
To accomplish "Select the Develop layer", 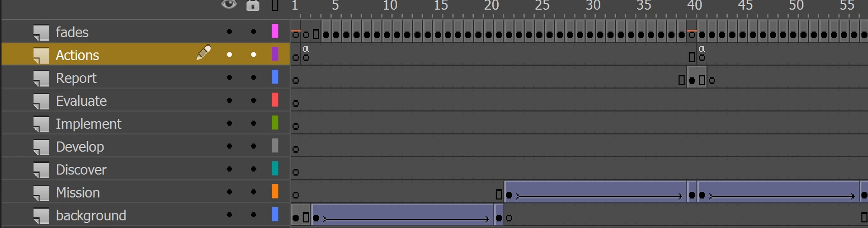I will 145,147.
